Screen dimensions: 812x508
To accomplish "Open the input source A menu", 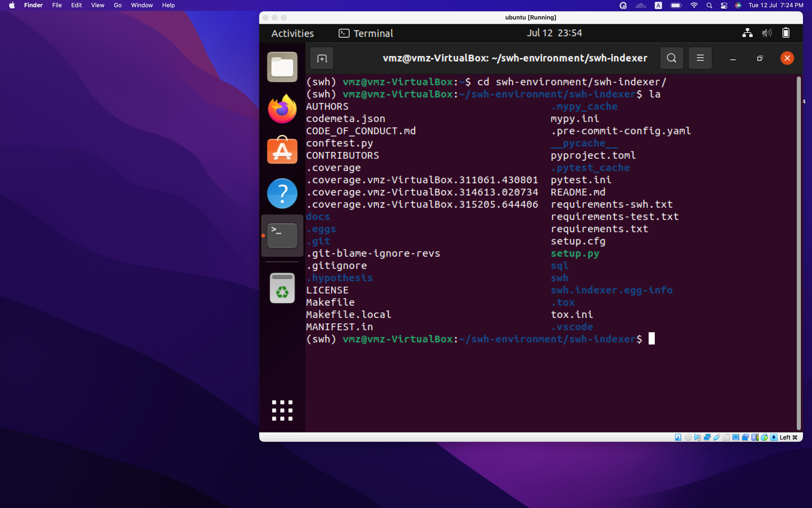I will (658, 5).
